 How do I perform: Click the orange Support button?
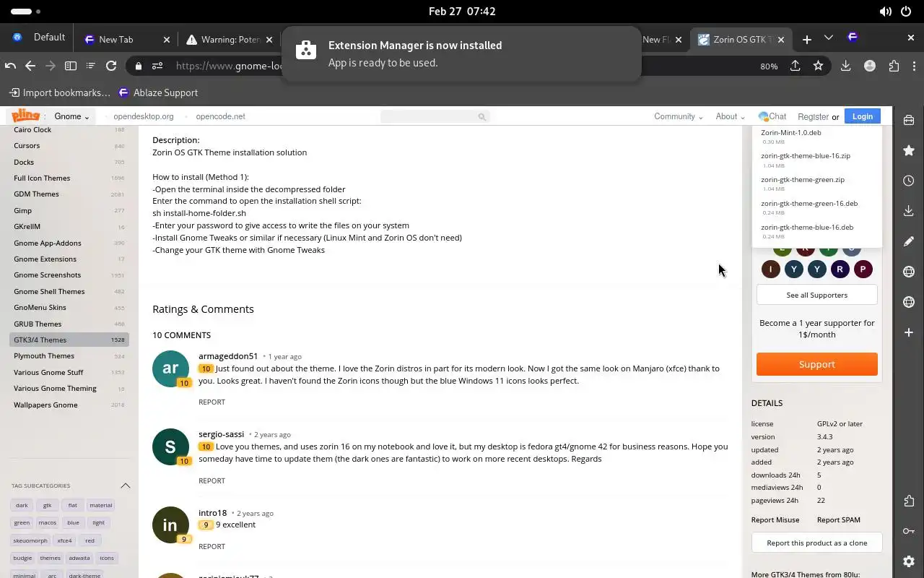[817, 364]
